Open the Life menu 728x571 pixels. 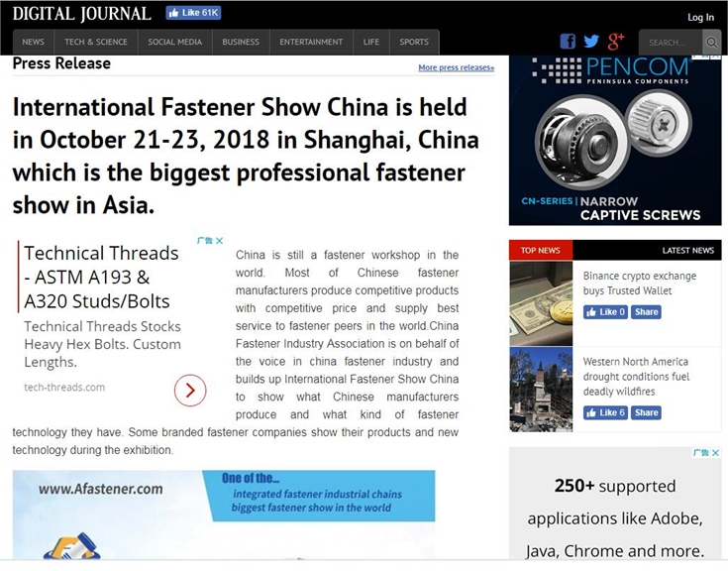click(371, 42)
